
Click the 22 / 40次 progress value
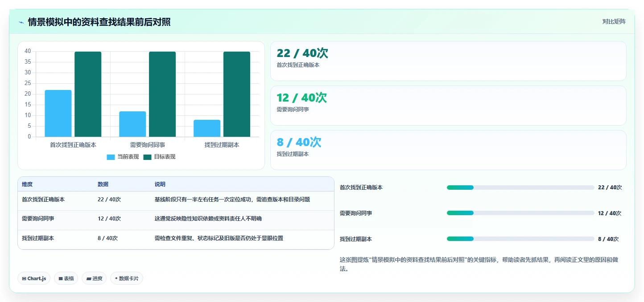pyautogui.click(x=610, y=188)
